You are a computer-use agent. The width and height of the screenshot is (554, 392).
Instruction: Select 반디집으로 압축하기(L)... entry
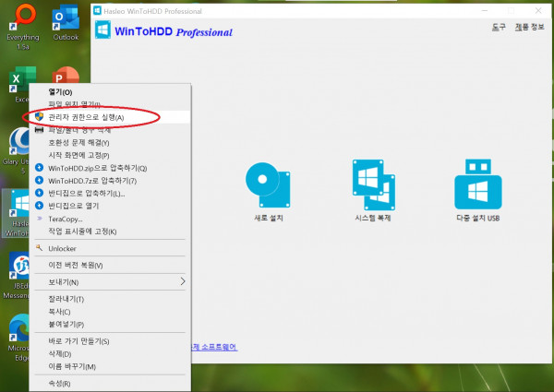tap(111, 194)
